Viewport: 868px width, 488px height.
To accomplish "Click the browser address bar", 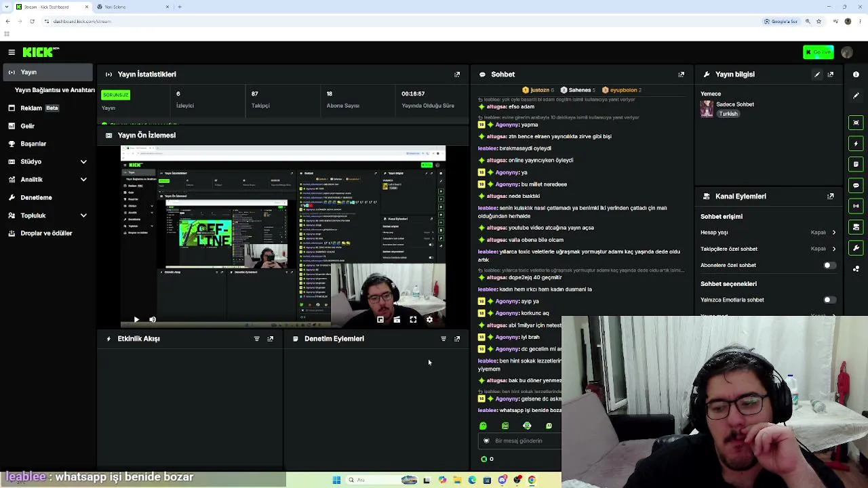I will [400, 21].
